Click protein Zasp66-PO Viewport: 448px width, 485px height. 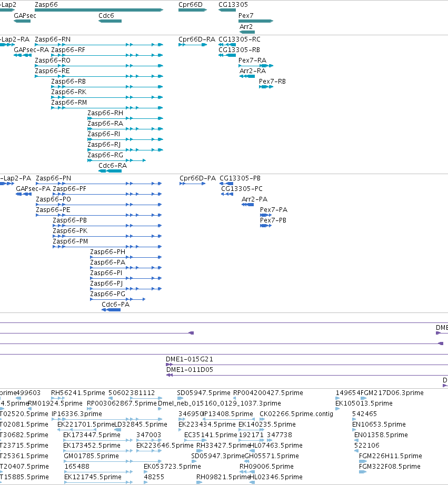coord(99,205)
